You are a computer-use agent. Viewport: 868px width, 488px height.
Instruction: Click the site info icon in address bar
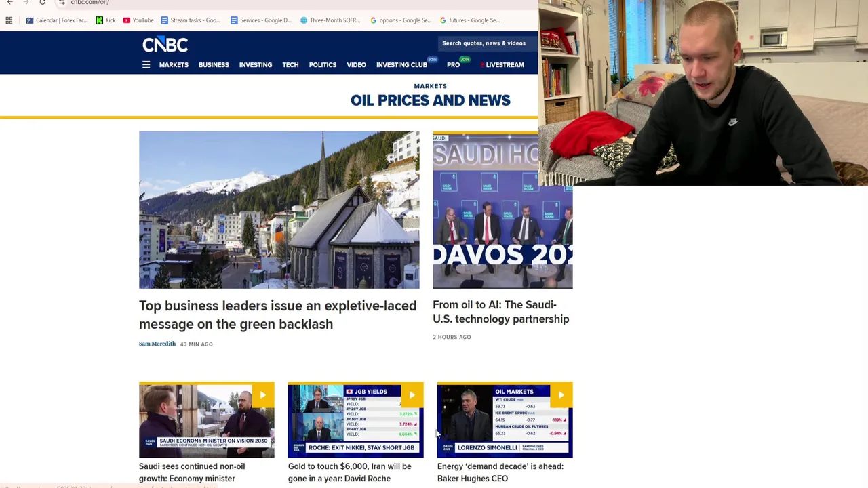pyautogui.click(x=62, y=2)
